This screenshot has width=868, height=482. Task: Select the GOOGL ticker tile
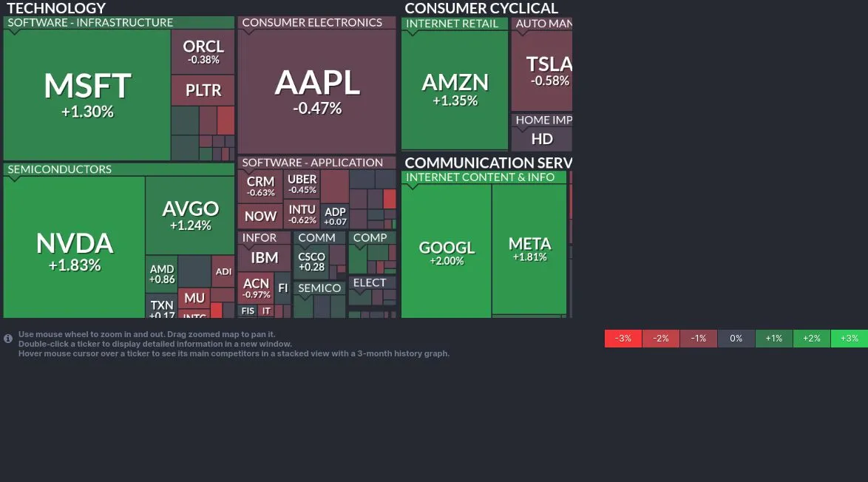point(447,253)
